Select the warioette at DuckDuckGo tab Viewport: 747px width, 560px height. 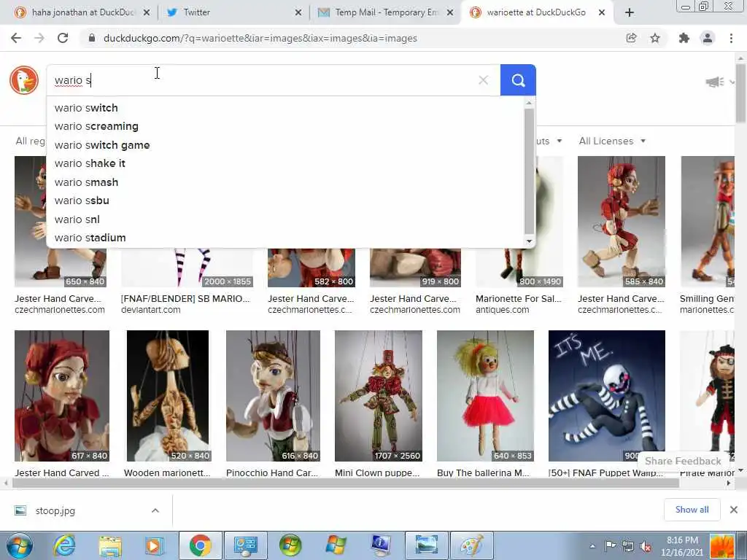pos(537,12)
